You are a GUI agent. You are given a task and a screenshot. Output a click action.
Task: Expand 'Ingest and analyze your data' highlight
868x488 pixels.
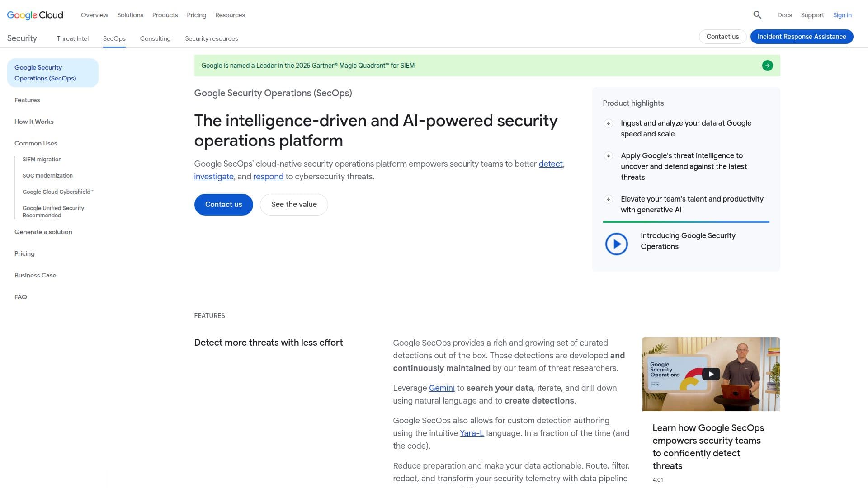click(x=609, y=123)
